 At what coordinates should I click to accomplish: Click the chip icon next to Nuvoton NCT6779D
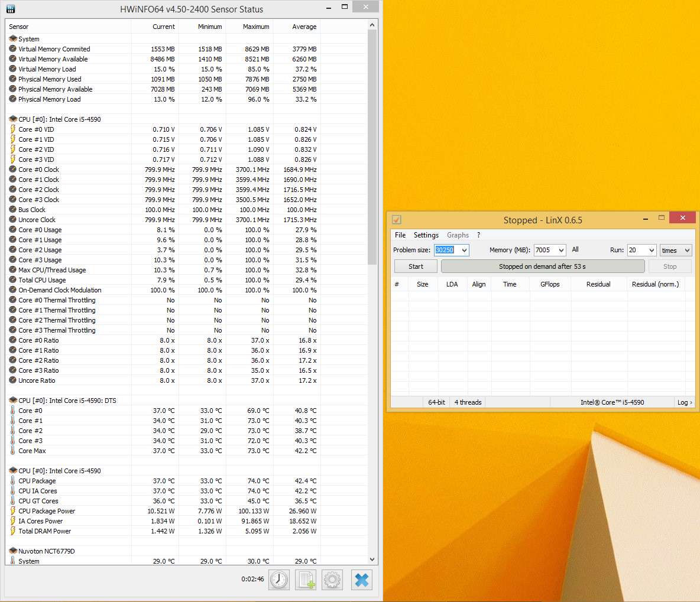[x=12, y=551]
